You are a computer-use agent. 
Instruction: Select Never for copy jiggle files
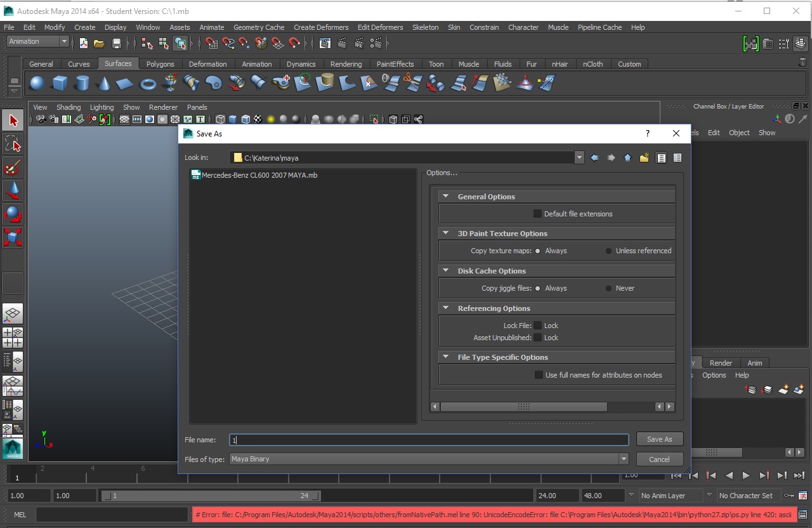point(609,288)
